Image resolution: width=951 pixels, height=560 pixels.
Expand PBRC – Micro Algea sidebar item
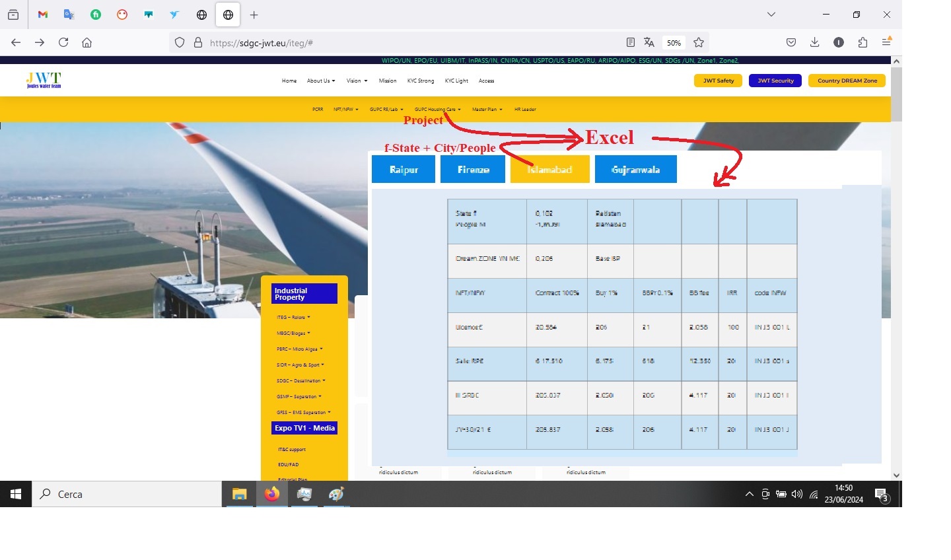pyautogui.click(x=300, y=349)
